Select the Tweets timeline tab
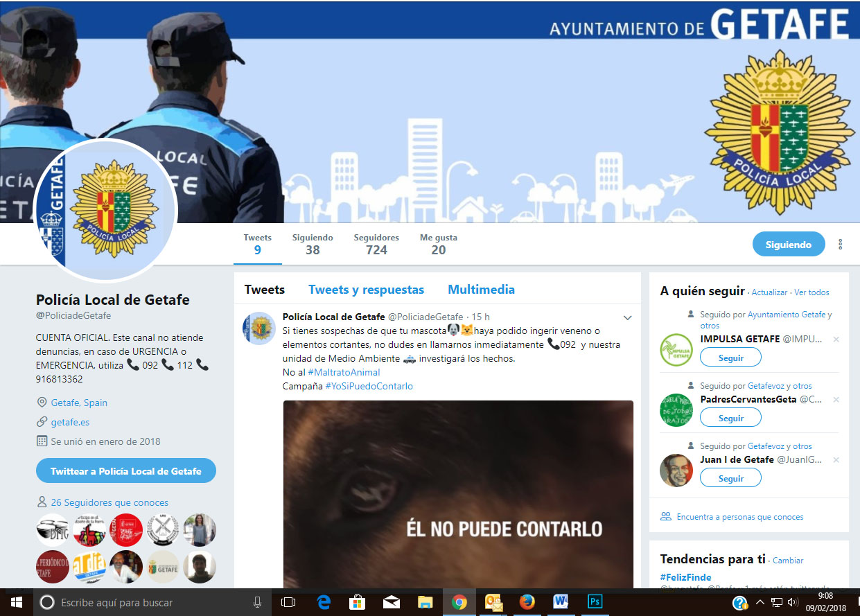860x616 pixels. (265, 290)
